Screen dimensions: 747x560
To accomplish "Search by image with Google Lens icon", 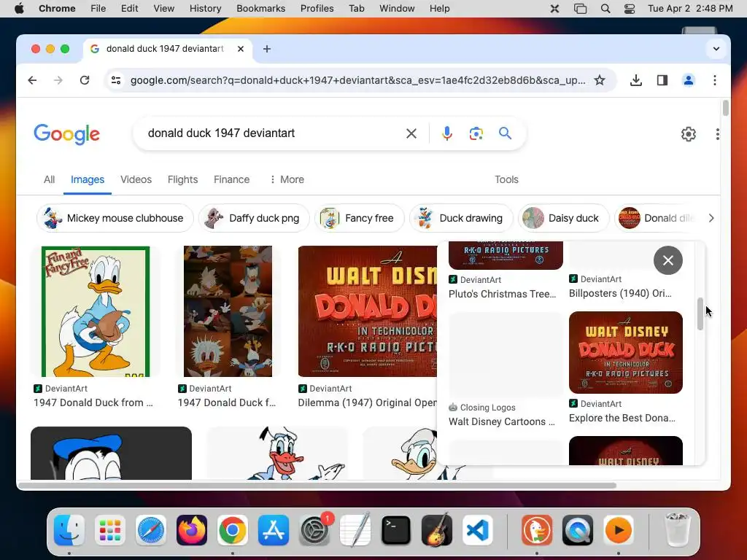I will [476, 133].
